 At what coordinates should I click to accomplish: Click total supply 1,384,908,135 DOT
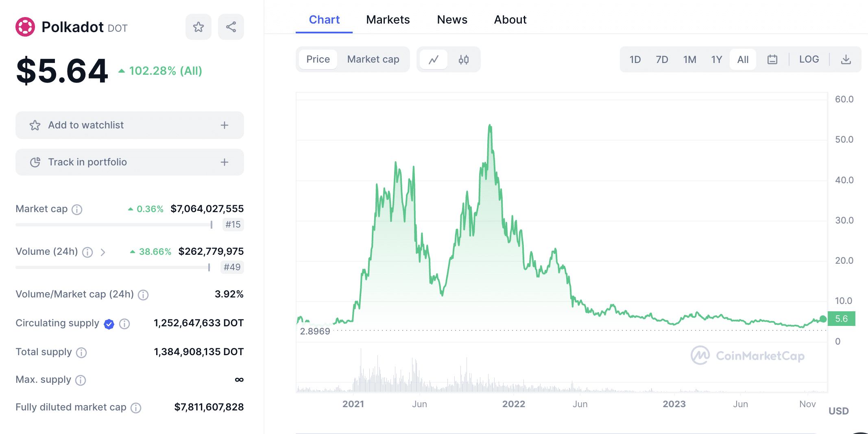pos(198,352)
